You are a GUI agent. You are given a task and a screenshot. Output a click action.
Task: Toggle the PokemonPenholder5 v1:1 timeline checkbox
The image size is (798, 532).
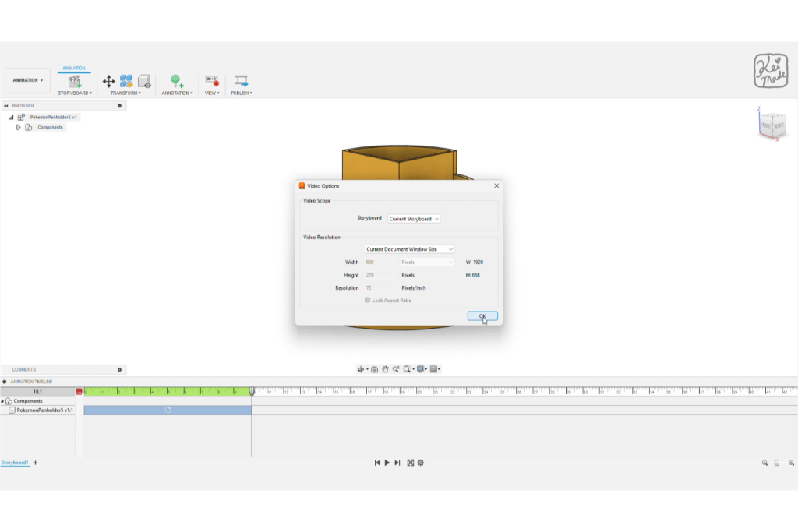(x=12, y=410)
